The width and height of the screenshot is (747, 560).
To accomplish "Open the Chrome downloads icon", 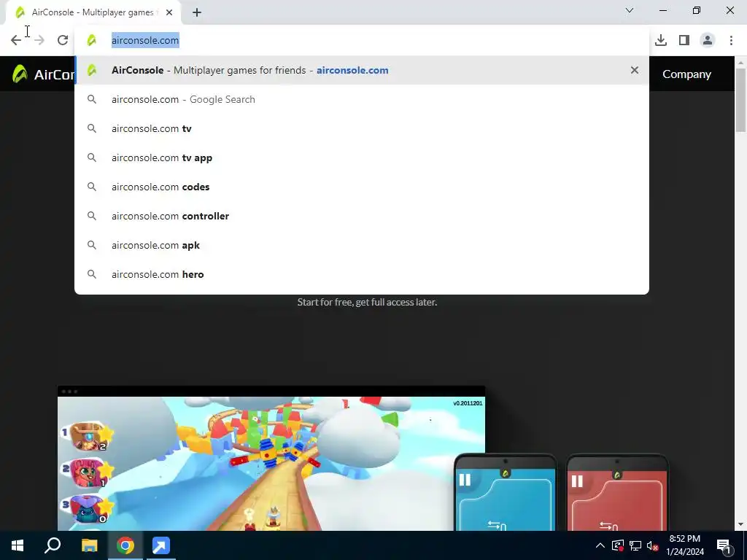I will point(661,41).
